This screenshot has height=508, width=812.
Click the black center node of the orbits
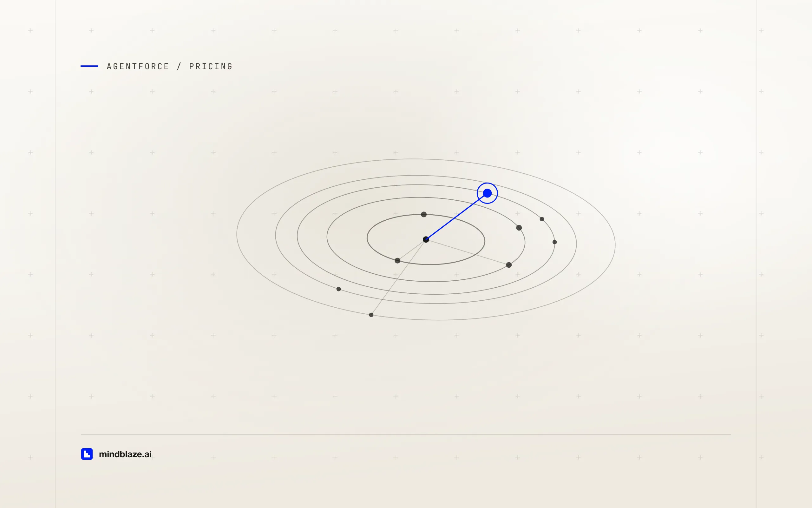pos(426,239)
